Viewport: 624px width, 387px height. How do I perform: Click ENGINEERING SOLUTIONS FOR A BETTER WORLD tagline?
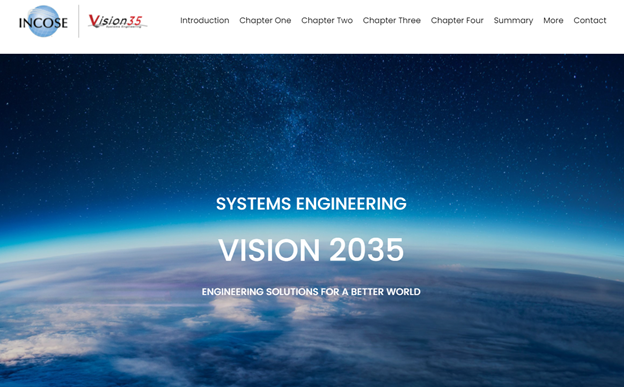pyautogui.click(x=311, y=292)
